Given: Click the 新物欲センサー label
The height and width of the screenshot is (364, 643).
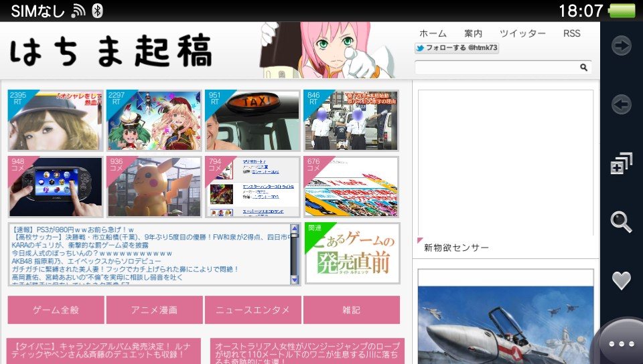Looking at the screenshot, I should 456,248.
